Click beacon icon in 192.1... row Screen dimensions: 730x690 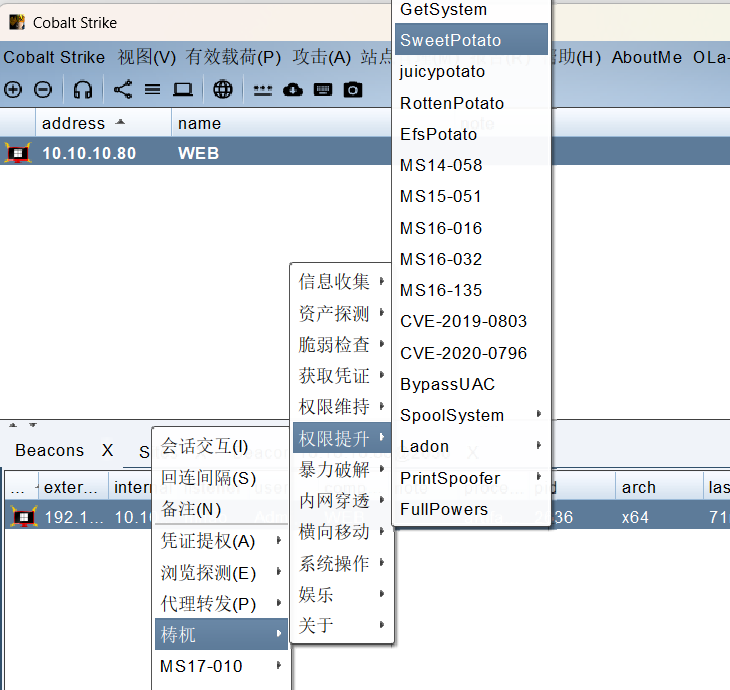24,517
